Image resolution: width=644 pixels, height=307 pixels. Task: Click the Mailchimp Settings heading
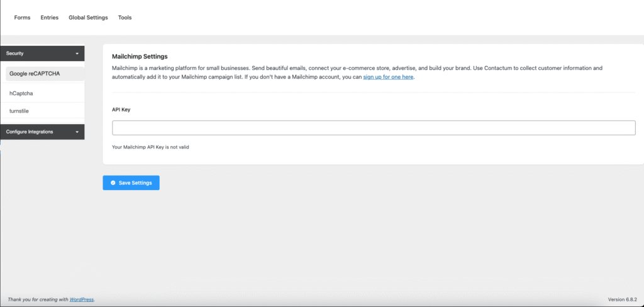[140, 57]
